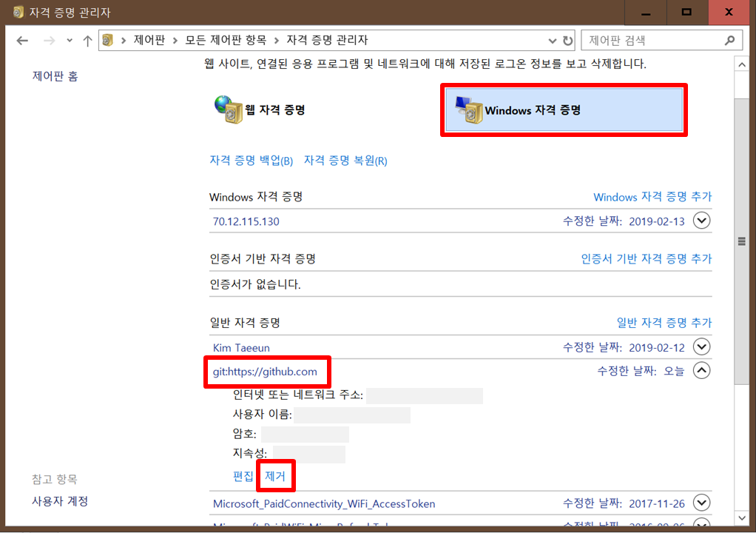Screen dimensions: 756x533
Task: Click 편집 to edit the github credential
Action: point(243,476)
